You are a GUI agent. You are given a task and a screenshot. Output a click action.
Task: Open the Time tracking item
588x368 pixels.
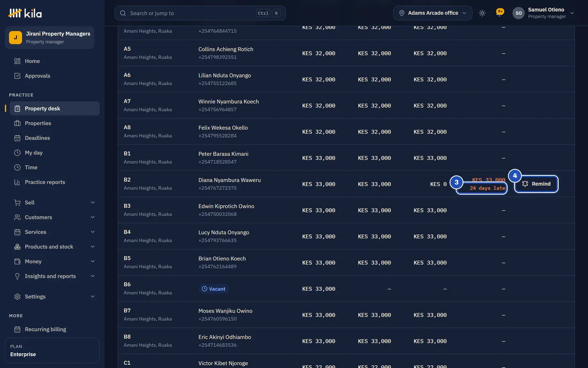pyautogui.click(x=55, y=167)
